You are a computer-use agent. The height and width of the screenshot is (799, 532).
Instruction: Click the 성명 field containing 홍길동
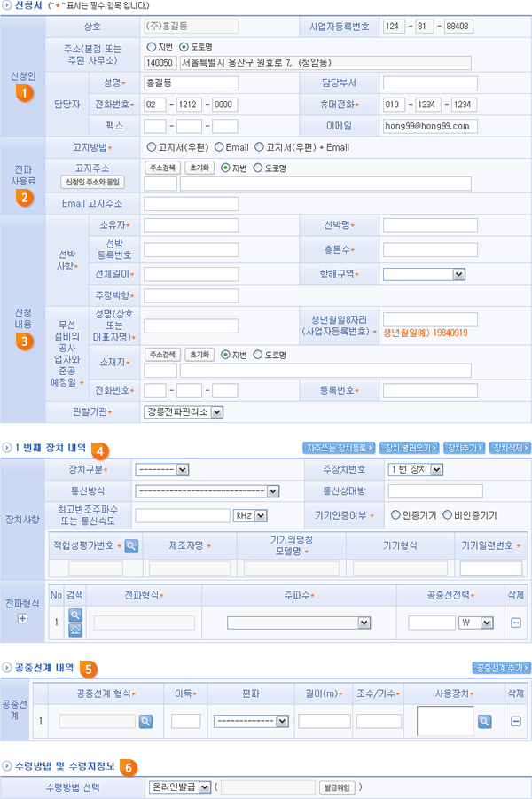tap(192, 83)
